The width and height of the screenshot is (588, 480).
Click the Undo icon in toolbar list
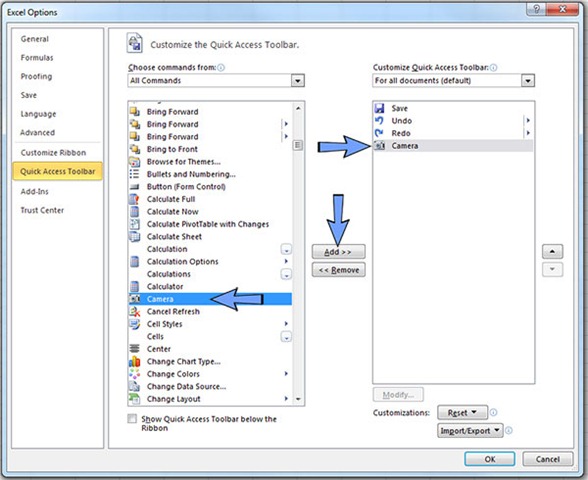pos(380,121)
